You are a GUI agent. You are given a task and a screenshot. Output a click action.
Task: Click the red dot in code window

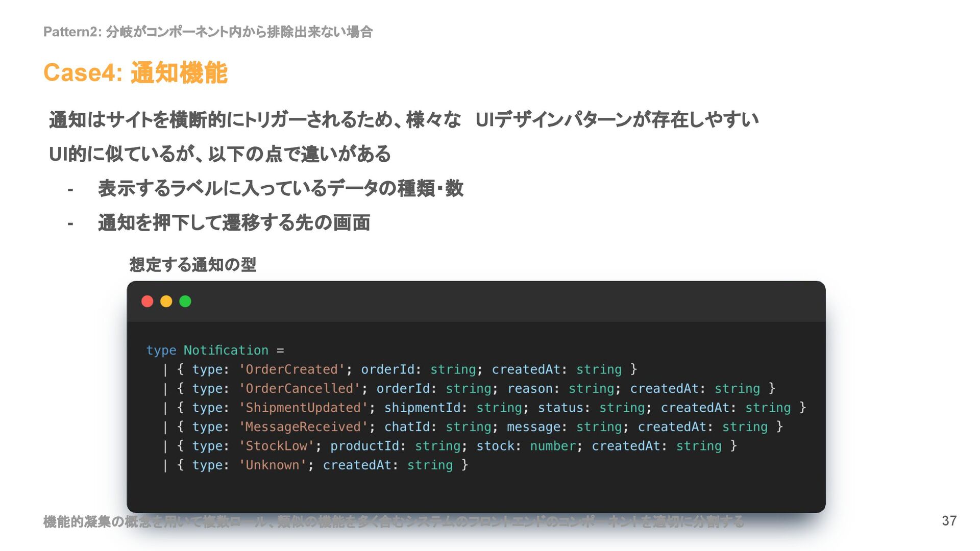[x=148, y=302]
